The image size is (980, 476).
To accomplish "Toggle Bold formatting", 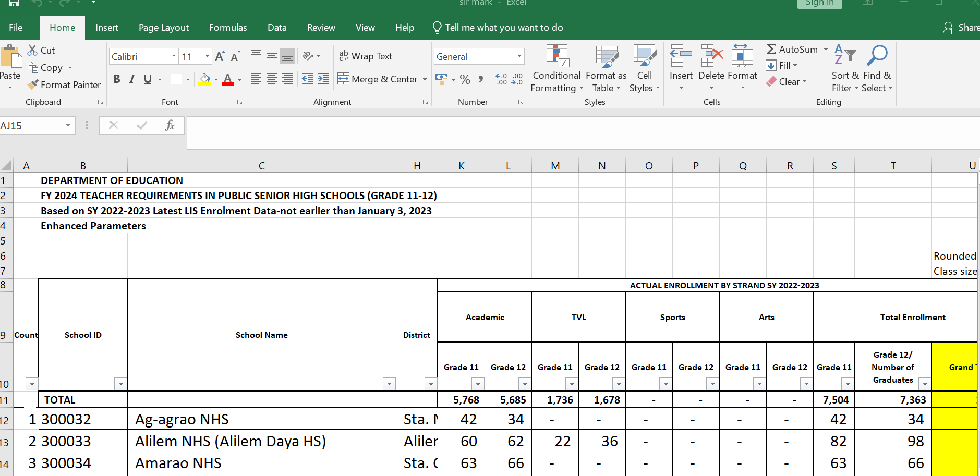I will (116, 79).
